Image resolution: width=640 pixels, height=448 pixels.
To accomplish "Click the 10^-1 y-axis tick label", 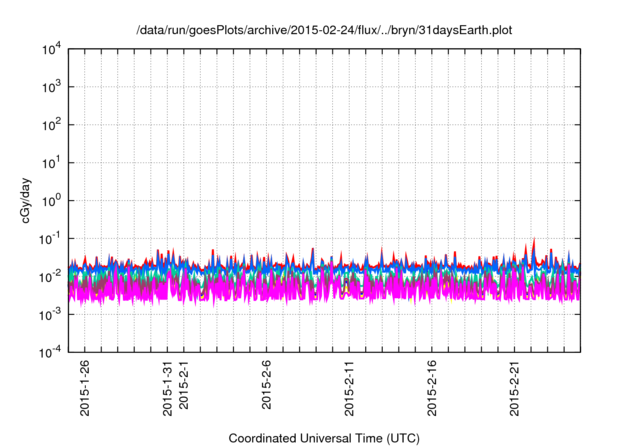I will pyautogui.click(x=51, y=239).
